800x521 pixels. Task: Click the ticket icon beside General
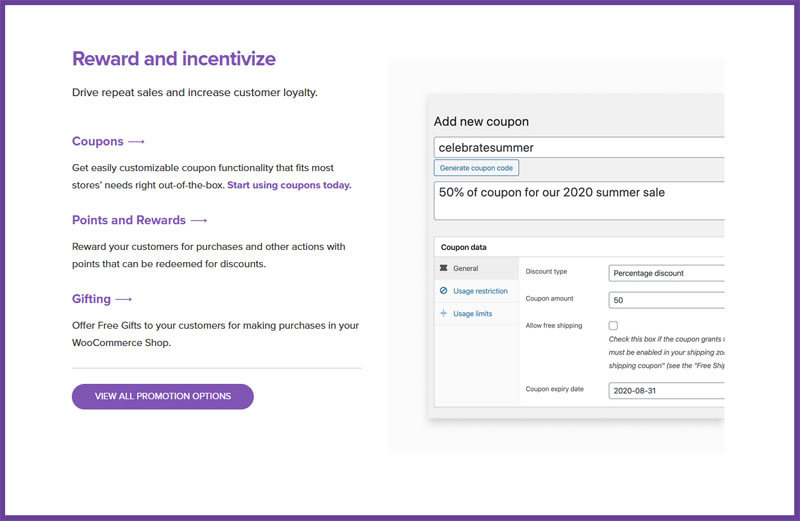pyautogui.click(x=443, y=268)
